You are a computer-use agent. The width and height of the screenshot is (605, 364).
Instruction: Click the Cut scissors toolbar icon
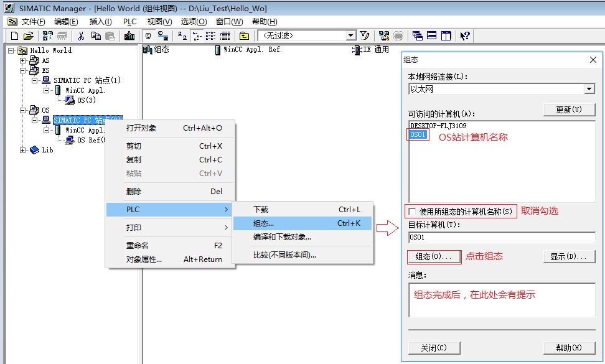point(81,36)
